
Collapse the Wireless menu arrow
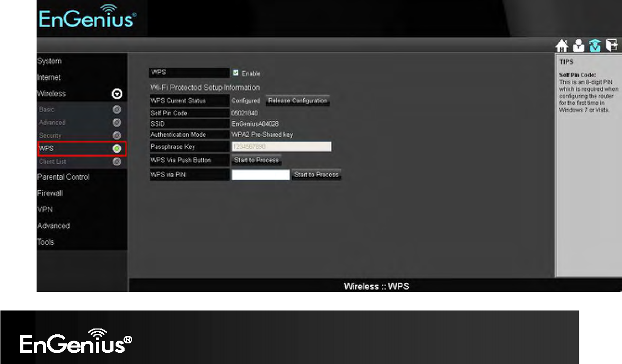(117, 94)
